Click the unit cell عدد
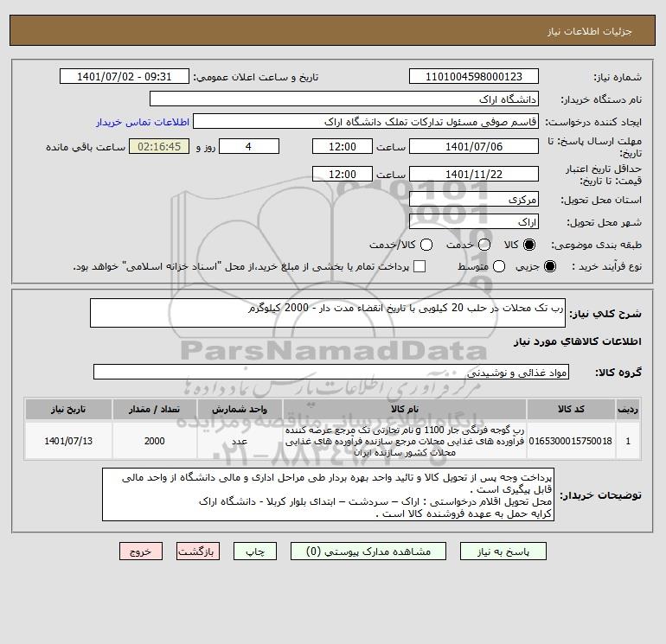This screenshot has width=666, height=644. (240, 441)
